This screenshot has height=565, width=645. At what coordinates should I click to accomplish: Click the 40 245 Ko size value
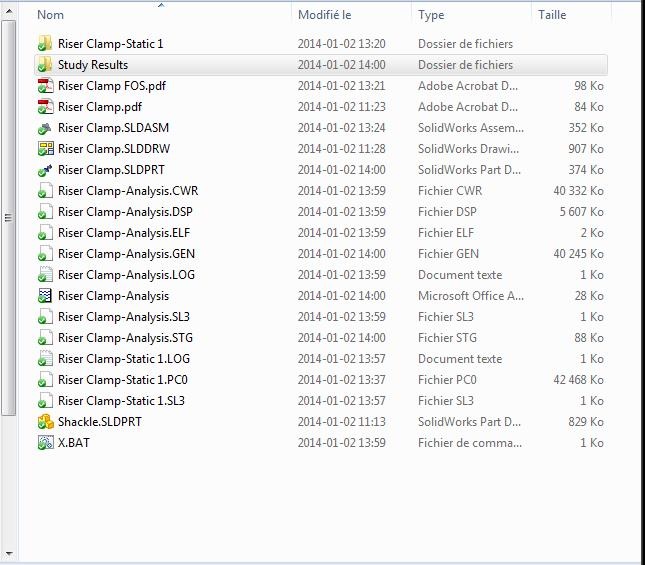click(578, 254)
